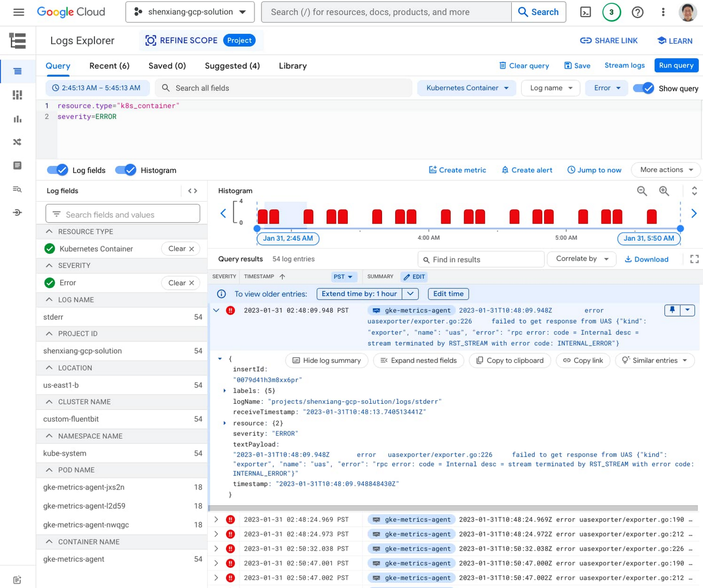Open Kubernetes Container resource dropdown
The width and height of the screenshot is (703, 588).
(x=467, y=88)
